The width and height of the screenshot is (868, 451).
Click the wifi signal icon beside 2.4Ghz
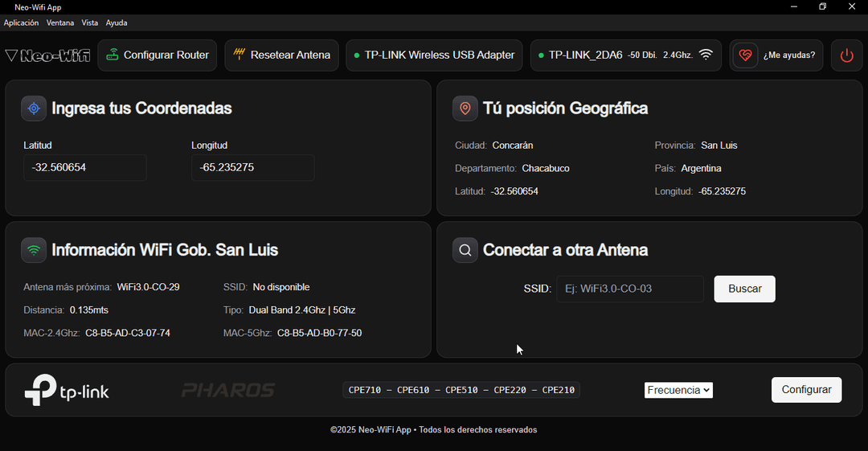pos(706,55)
